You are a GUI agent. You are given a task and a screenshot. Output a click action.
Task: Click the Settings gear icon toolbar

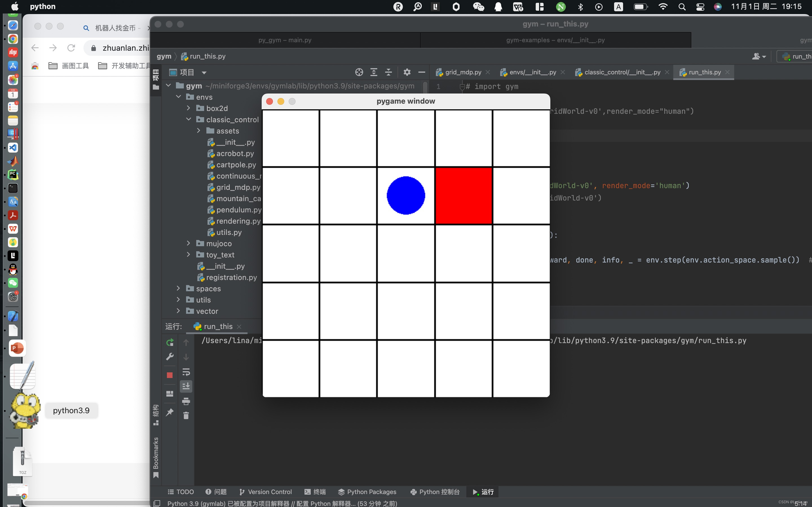[x=406, y=72]
